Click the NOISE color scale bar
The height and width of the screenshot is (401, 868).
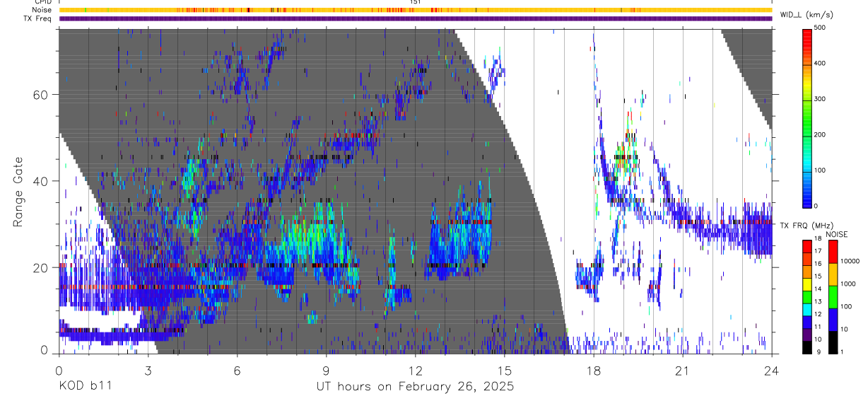click(x=833, y=297)
